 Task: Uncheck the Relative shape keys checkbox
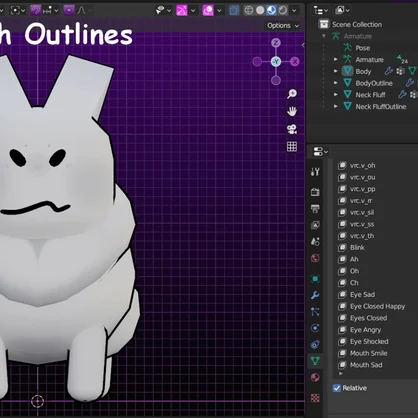click(x=337, y=388)
